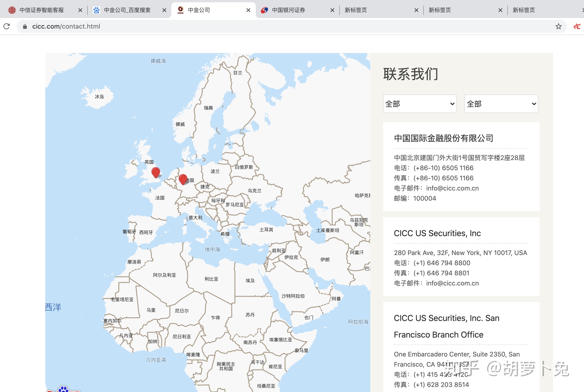Click the San Francisco fax (+1) 628 203 8514
584x392 pixels.
point(441,384)
